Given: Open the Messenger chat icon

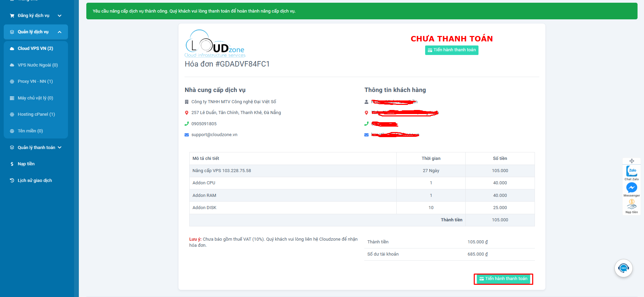Looking at the screenshot, I should (631, 188).
